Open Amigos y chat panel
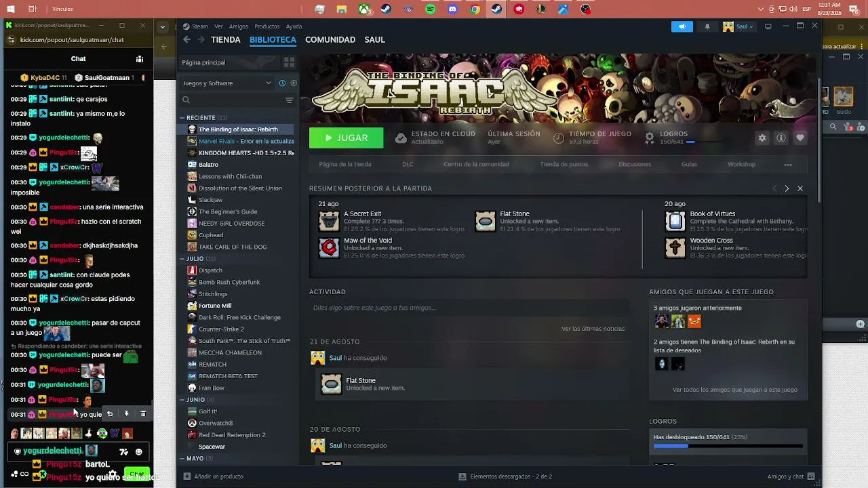The image size is (868, 488). (x=791, y=476)
